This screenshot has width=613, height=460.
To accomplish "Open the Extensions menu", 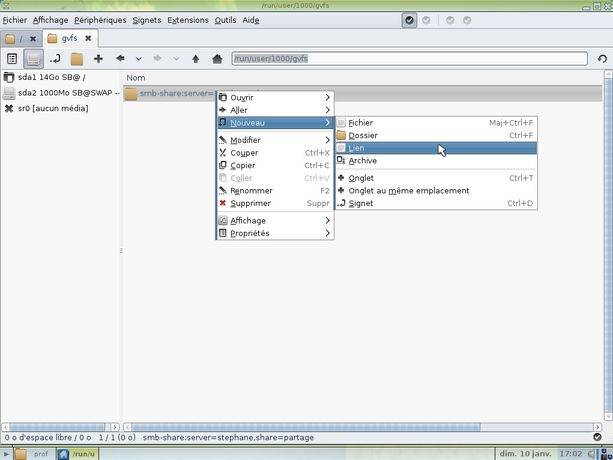I will (188, 20).
